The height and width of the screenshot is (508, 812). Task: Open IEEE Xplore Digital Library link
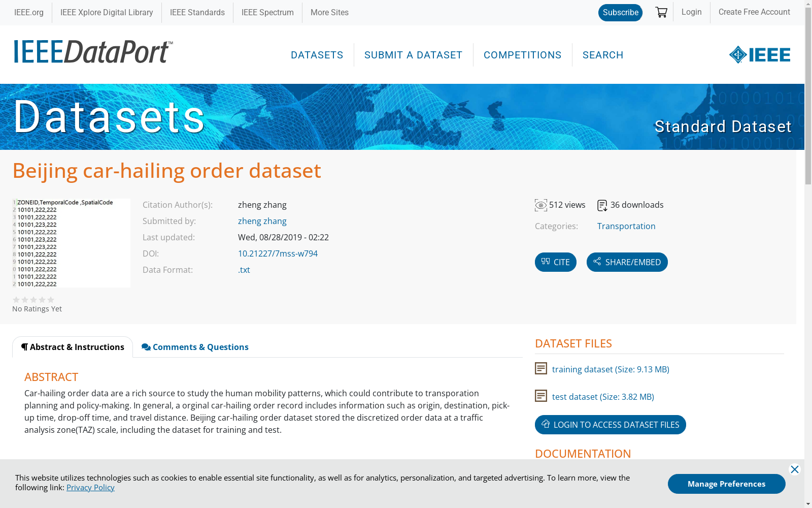click(107, 13)
